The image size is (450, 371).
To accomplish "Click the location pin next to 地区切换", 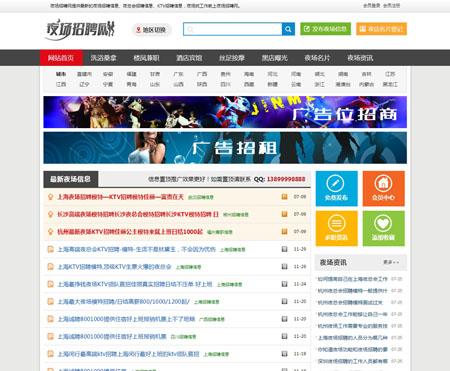I will 138,30.
